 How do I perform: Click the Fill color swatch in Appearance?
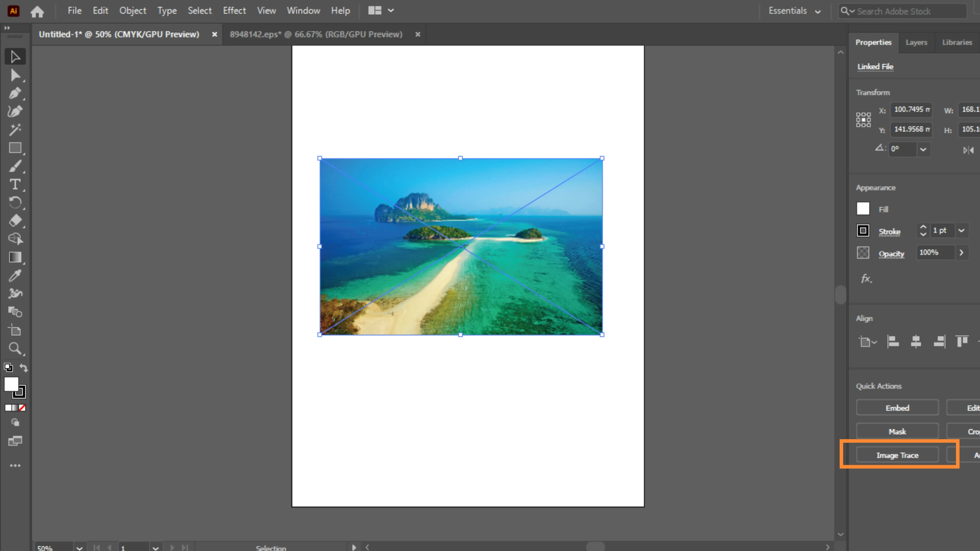point(863,208)
